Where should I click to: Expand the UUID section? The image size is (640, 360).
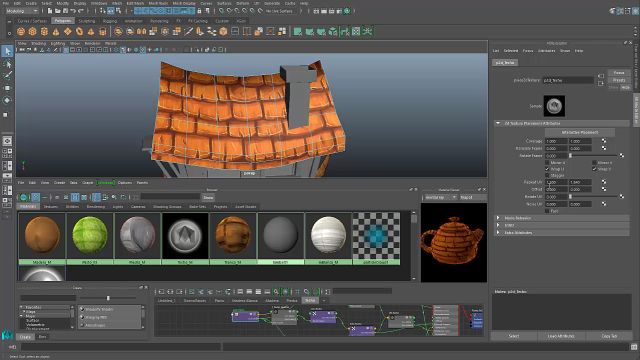pos(562,225)
